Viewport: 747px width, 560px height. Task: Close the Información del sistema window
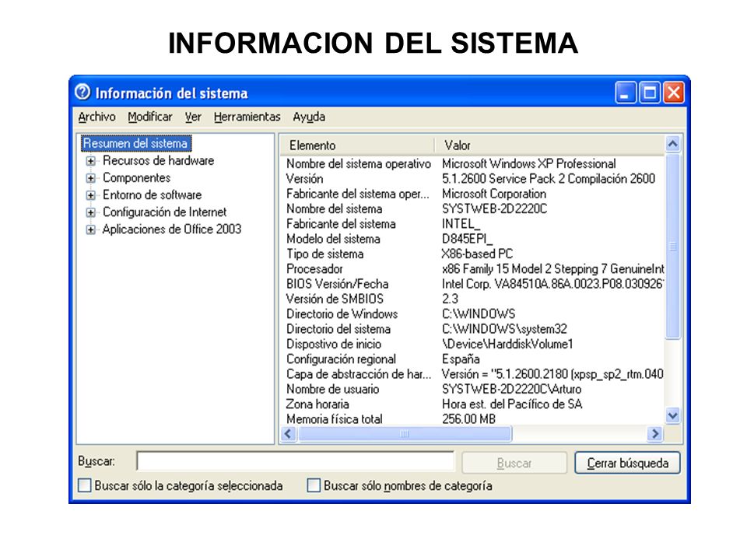tap(674, 93)
